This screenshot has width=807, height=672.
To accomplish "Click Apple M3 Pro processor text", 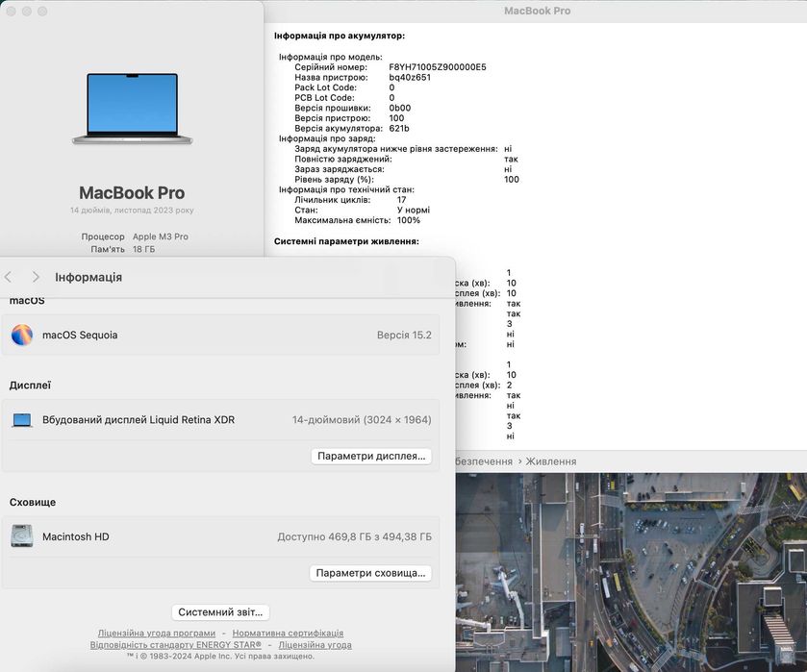I will click(x=161, y=236).
